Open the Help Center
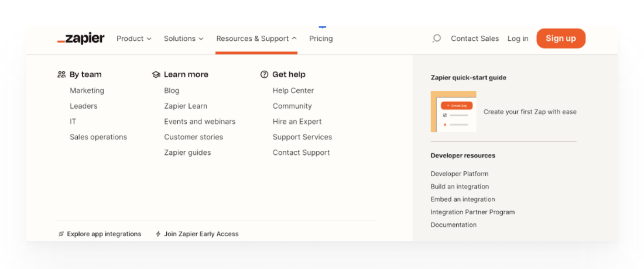The width and height of the screenshot is (644, 269). coord(293,91)
